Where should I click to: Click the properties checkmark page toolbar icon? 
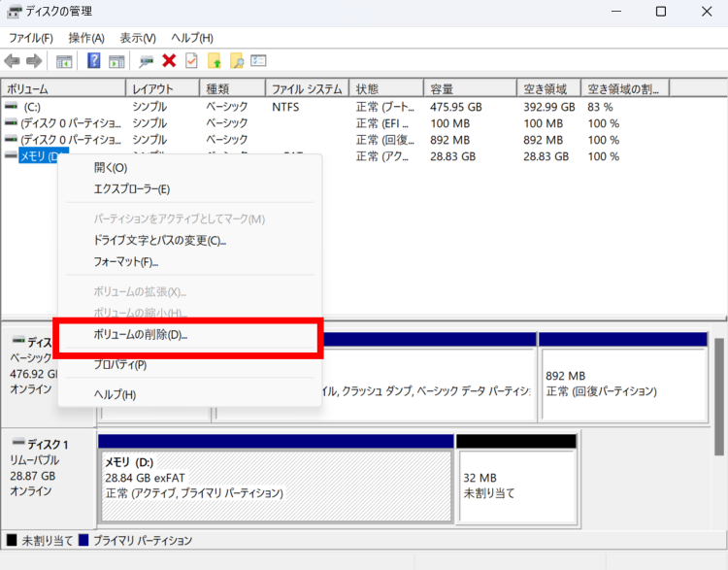pos(191,61)
